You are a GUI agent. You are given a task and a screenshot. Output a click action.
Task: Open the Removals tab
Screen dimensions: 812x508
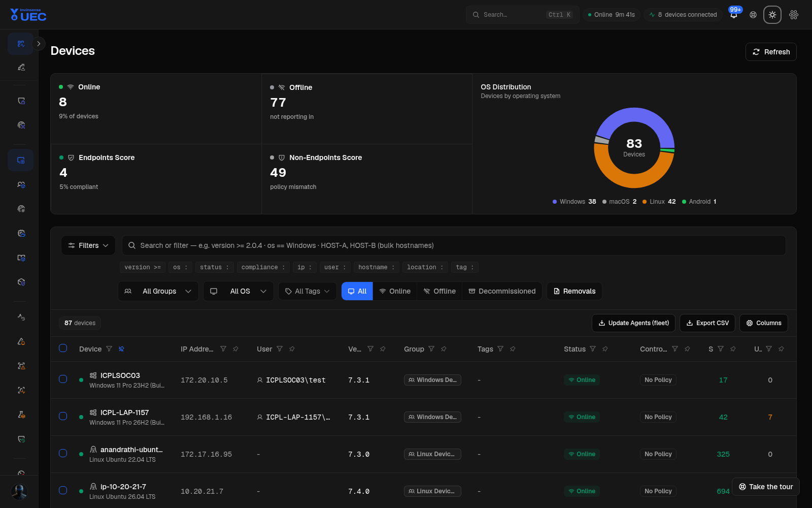(574, 291)
